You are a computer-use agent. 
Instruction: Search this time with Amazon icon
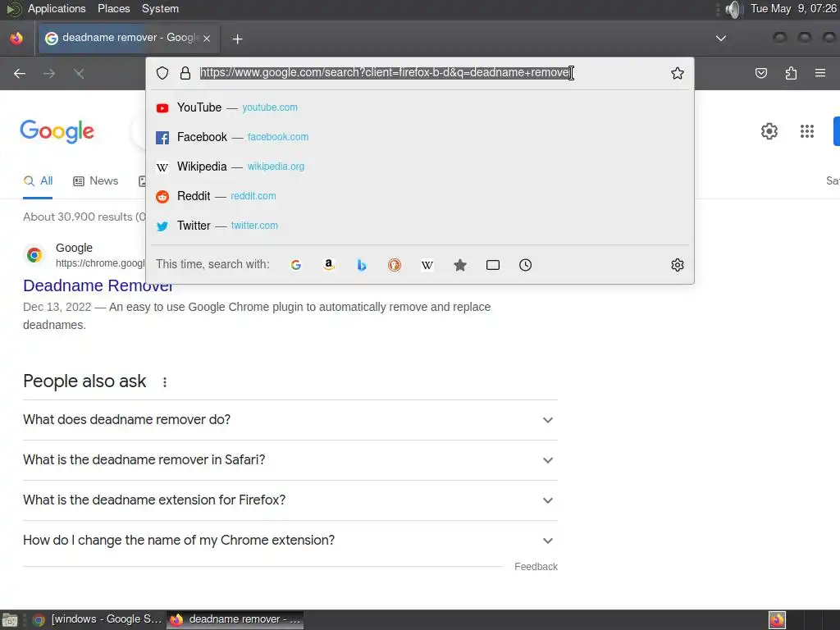click(329, 265)
